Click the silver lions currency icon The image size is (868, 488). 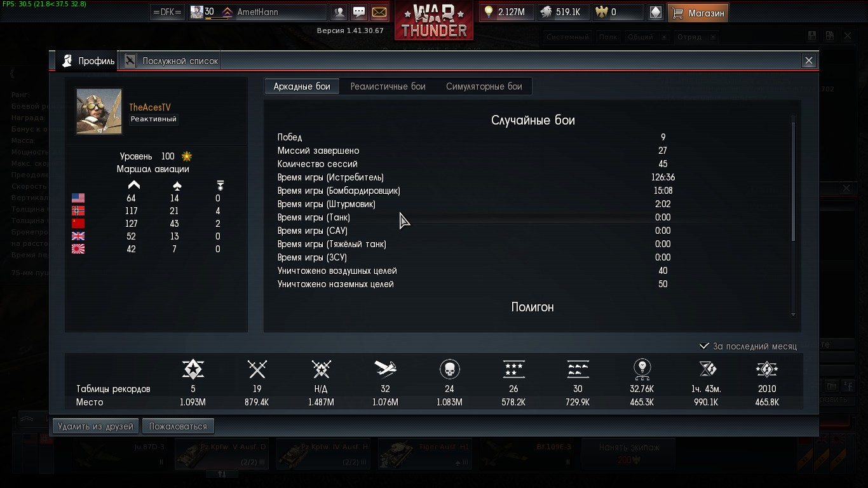tap(546, 12)
